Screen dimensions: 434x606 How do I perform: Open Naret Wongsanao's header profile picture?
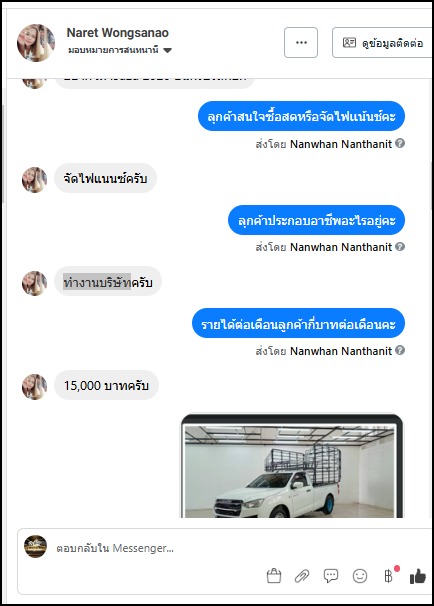point(36,43)
